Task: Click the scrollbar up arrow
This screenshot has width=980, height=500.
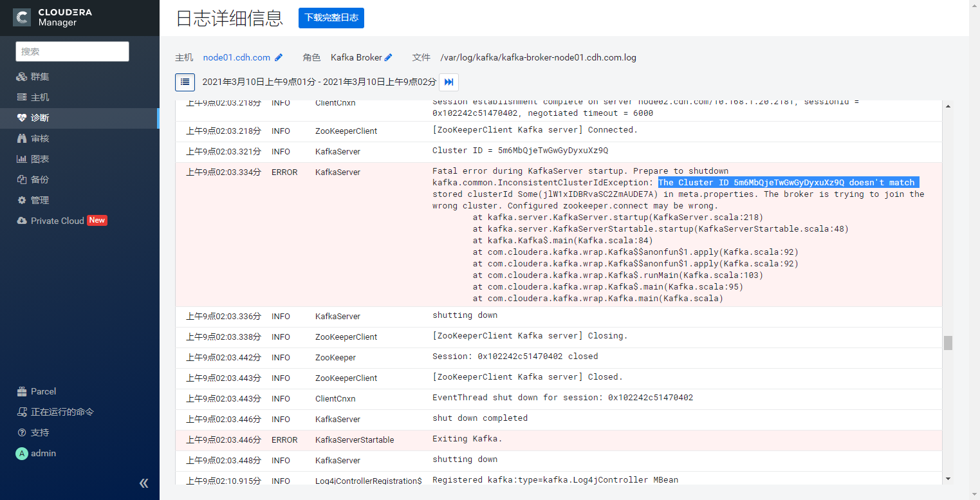Action: [x=948, y=106]
